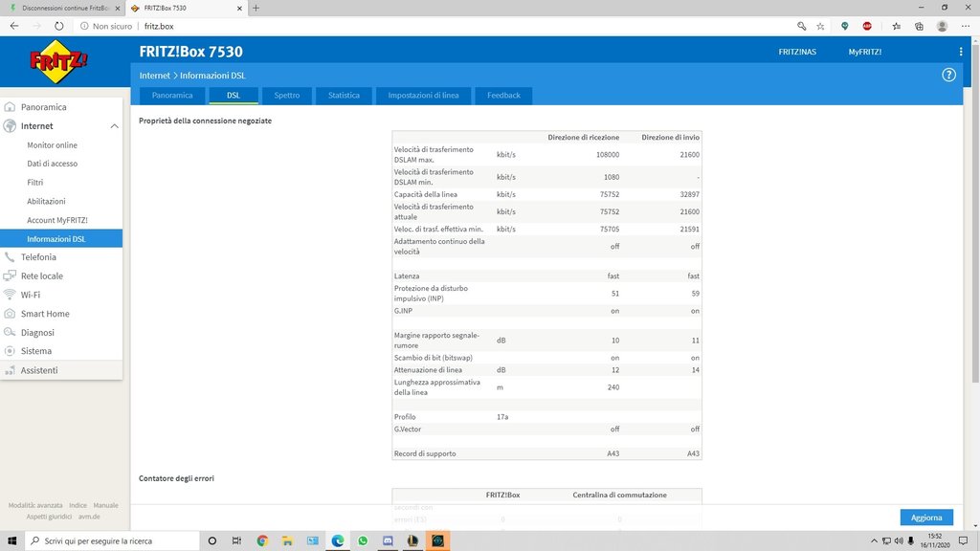The width and height of the screenshot is (980, 551).
Task: Open MyFRITZ! link in header
Action: 865,52
